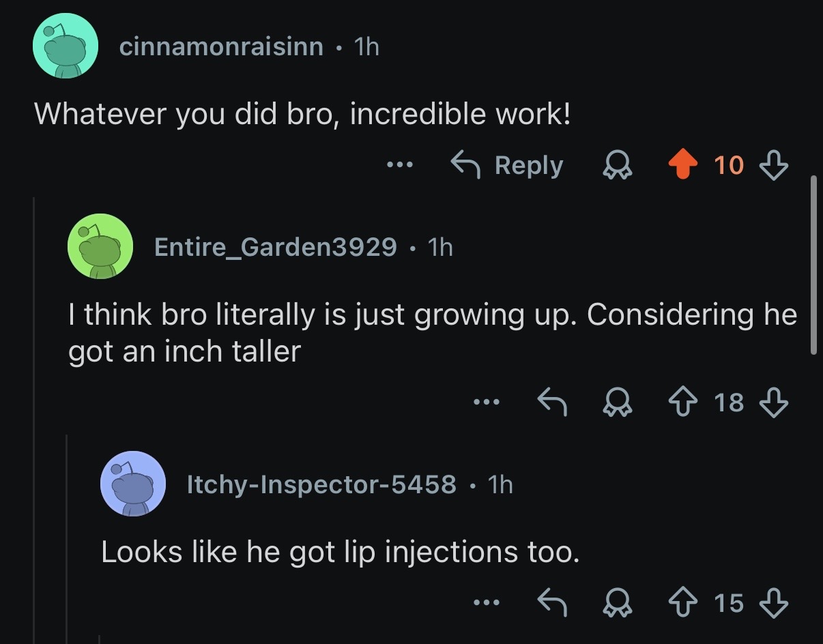This screenshot has width=823, height=644.
Task: Click cinnamonraisinn's avatar
Action: pyautogui.click(x=66, y=46)
